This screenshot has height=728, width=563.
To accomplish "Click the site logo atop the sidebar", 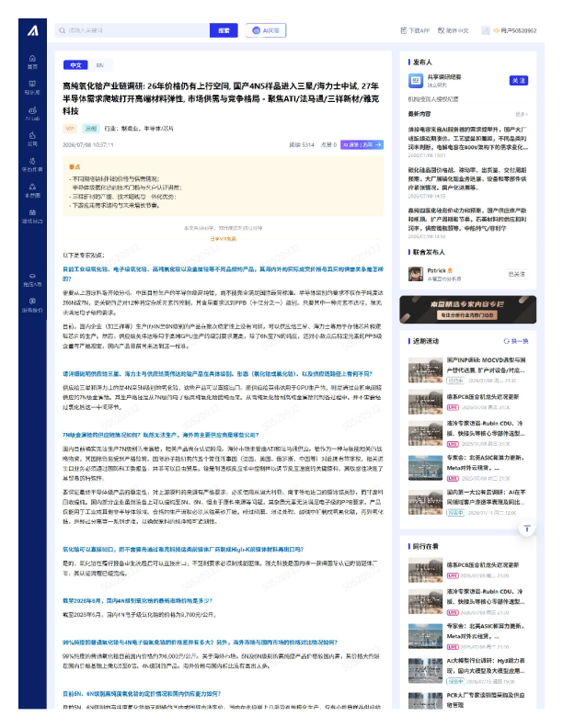I will point(32,30).
